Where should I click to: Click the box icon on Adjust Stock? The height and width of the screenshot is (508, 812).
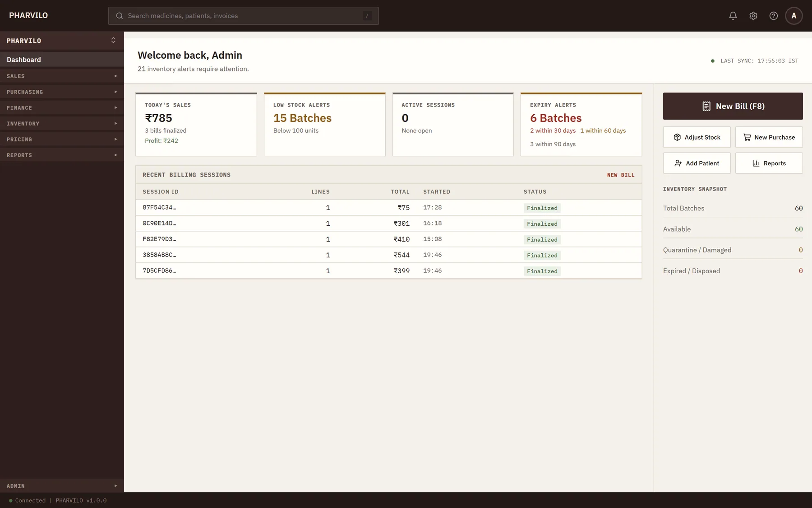[x=677, y=137]
